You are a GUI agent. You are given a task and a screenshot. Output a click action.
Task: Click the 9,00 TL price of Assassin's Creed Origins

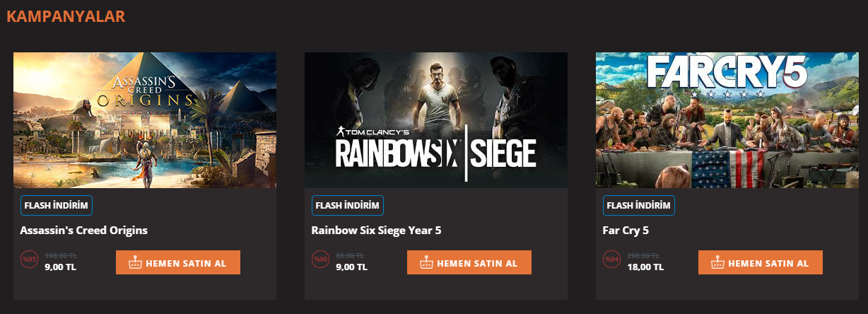(x=60, y=267)
